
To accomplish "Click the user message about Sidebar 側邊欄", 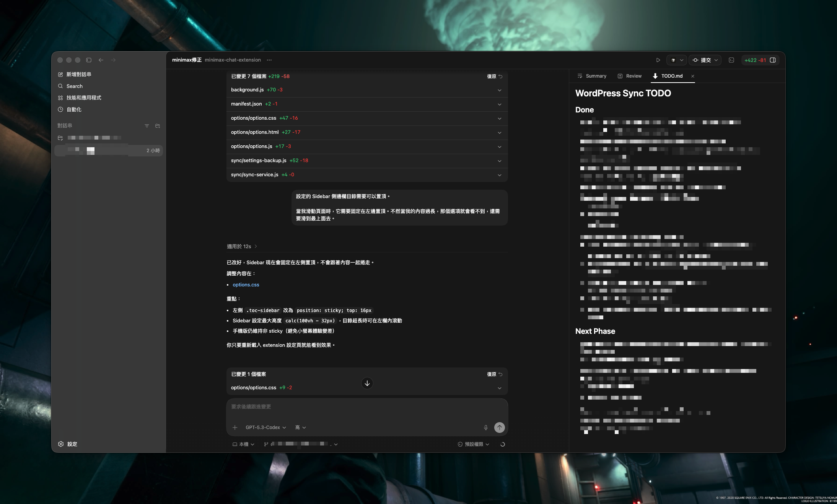I will (400, 208).
